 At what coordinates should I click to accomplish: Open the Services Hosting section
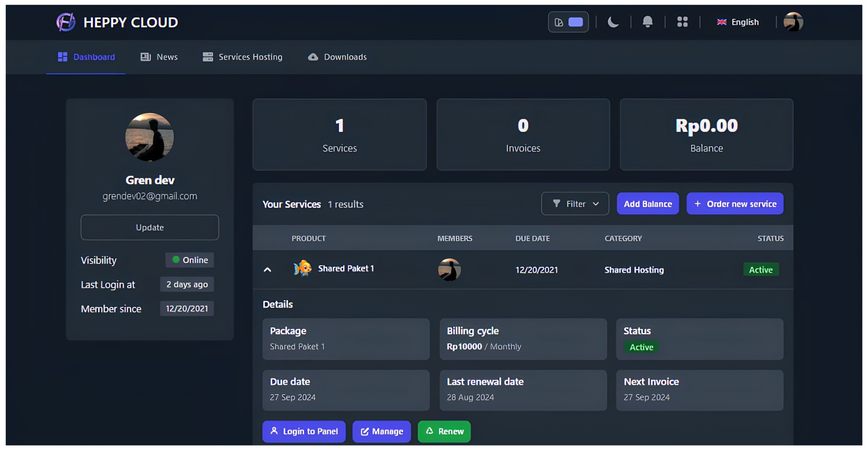[242, 57]
